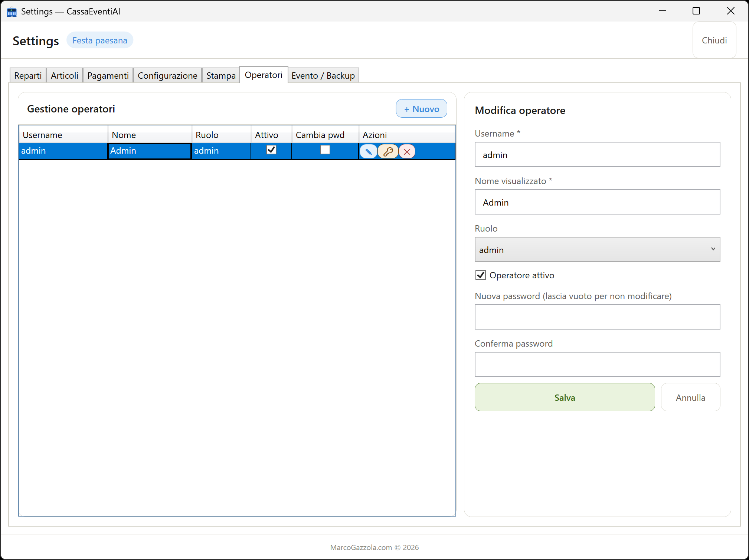Image resolution: width=749 pixels, height=560 pixels.
Task: Open the Ruolo dropdown showing admin
Action: coord(597,249)
